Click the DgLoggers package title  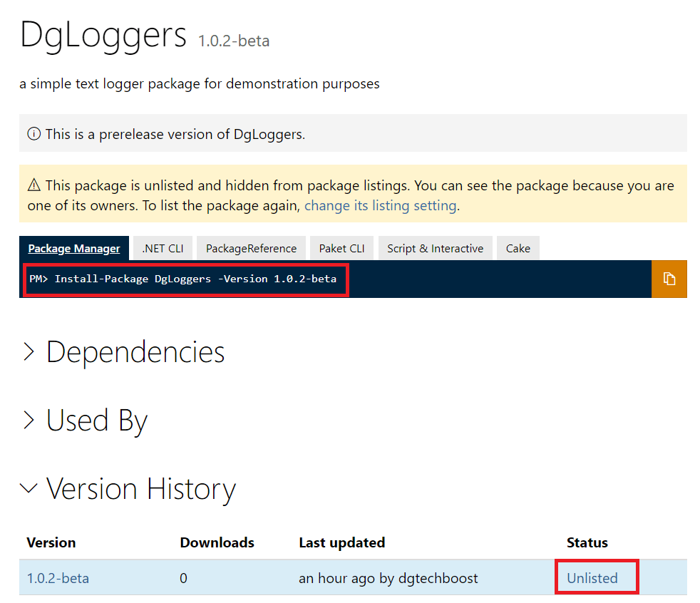[103, 35]
